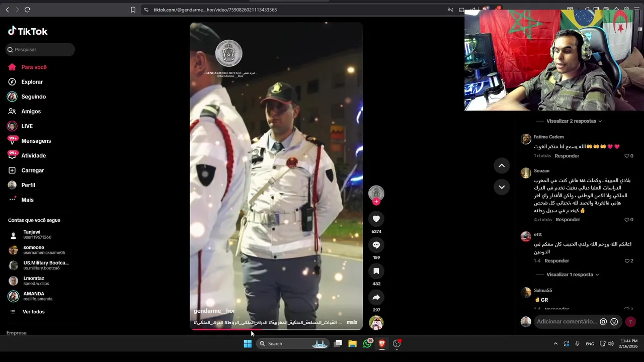Open the Perfil page
This screenshot has height=362, width=644.
click(x=28, y=185)
